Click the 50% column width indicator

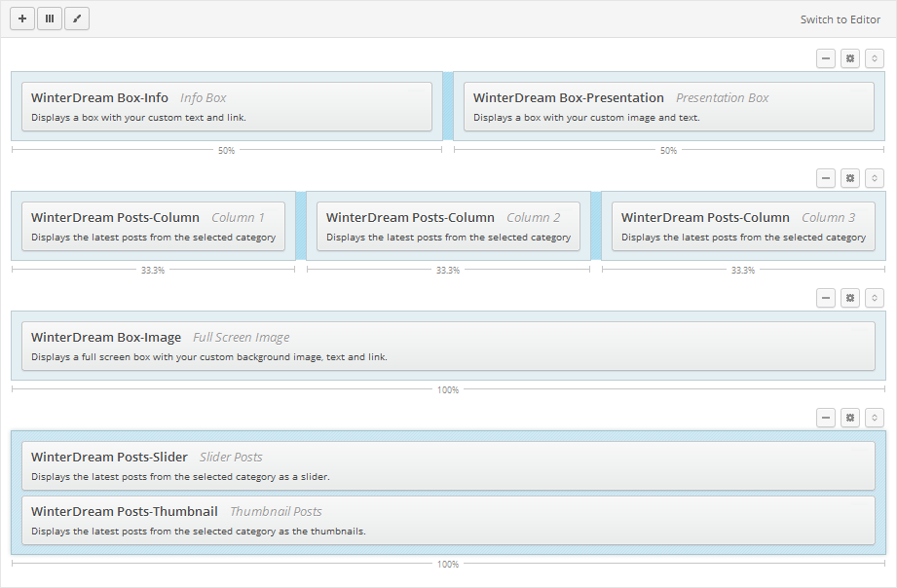coord(226,150)
